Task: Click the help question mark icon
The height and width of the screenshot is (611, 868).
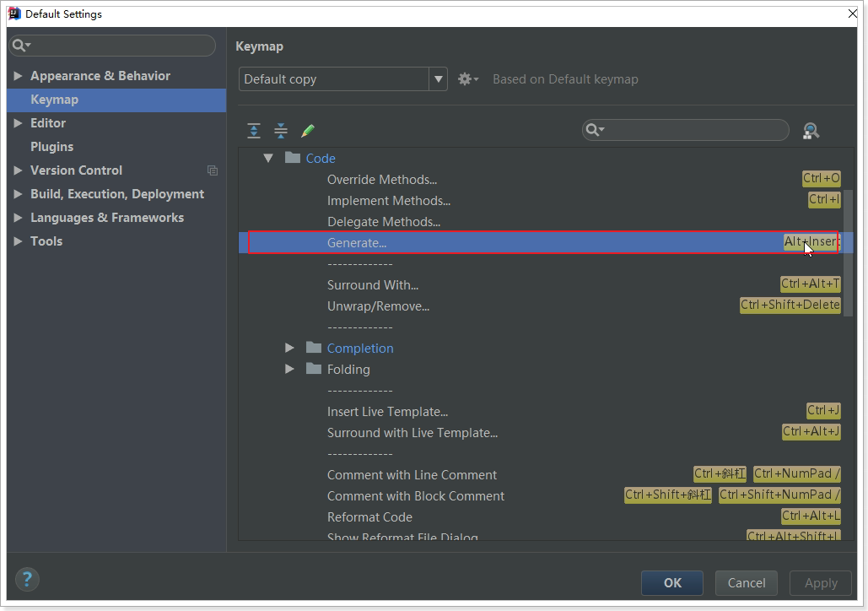Action: [x=27, y=580]
